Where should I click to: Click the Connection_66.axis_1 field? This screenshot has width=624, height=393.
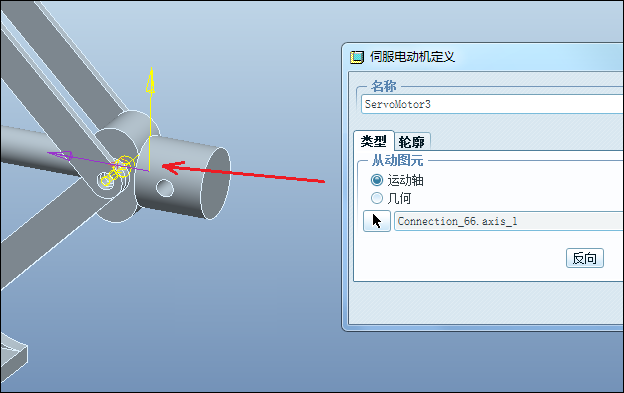tap(509, 221)
